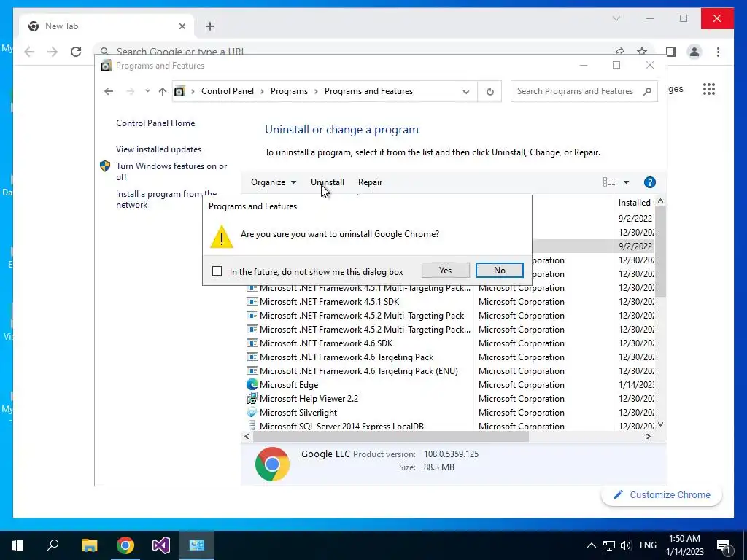Open Chrome's three-dot menu
The image size is (747, 560).
pos(718,52)
